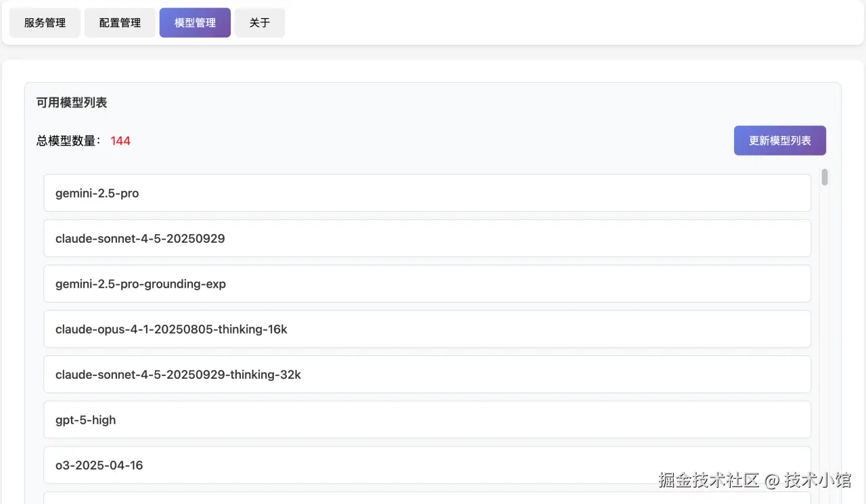
Task: Go to the 关于 tab
Action: coord(260,23)
